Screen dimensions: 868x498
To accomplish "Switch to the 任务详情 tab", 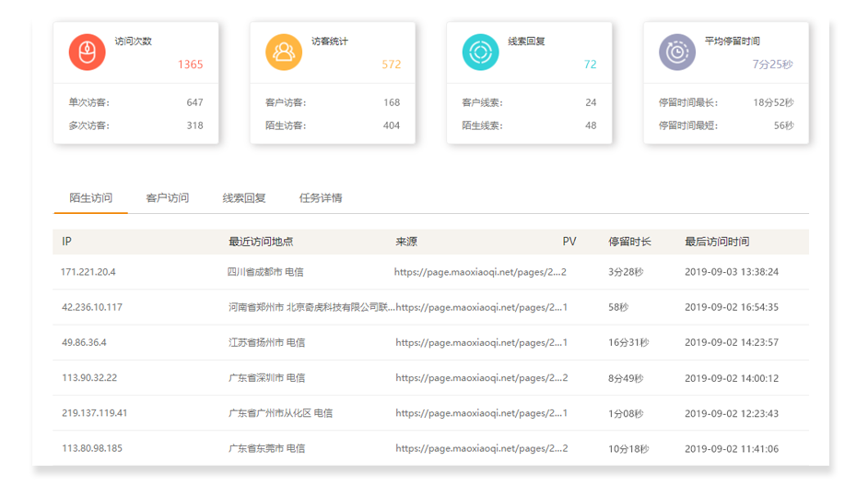I will [x=321, y=197].
